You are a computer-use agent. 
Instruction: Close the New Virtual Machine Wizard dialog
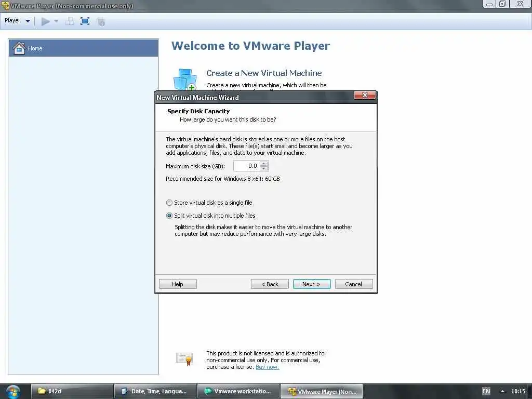[x=365, y=96]
